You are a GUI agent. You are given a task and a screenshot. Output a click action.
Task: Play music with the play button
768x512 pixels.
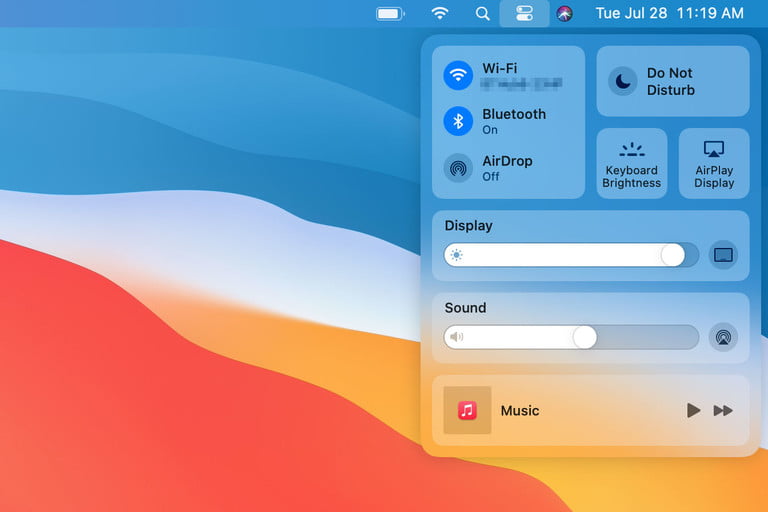pos(693,410)
